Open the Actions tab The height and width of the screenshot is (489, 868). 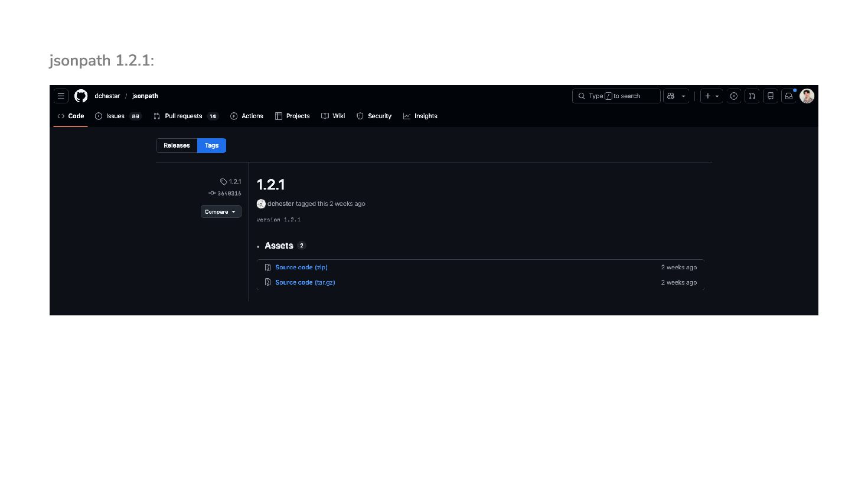[x=247, y=116]
